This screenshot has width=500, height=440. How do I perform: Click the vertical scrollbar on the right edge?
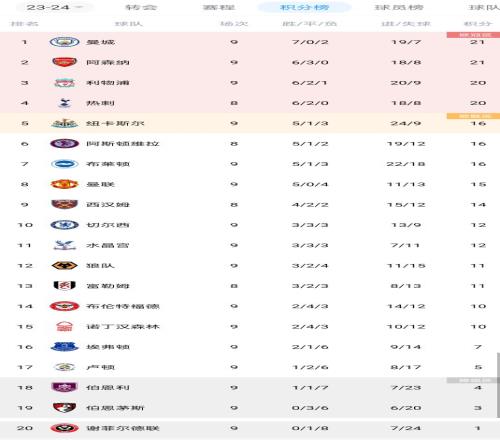click(x=498, y=385)
